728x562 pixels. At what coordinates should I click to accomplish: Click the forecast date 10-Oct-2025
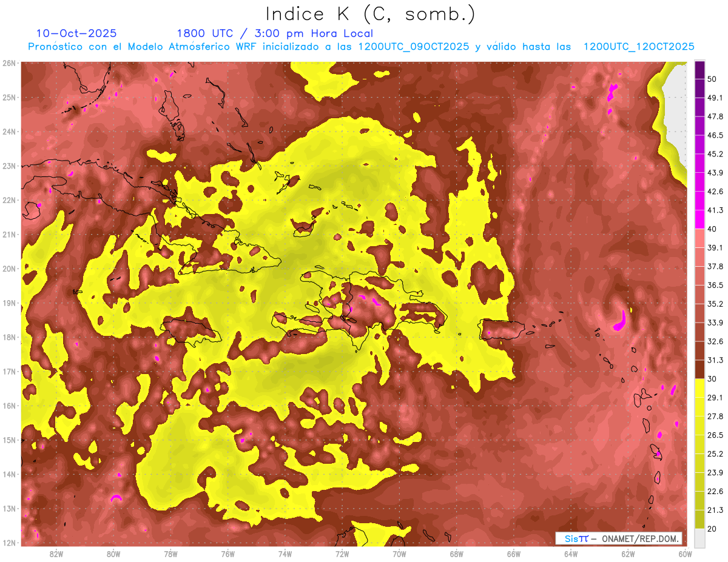pyautogui.click(x=76, y=33)
